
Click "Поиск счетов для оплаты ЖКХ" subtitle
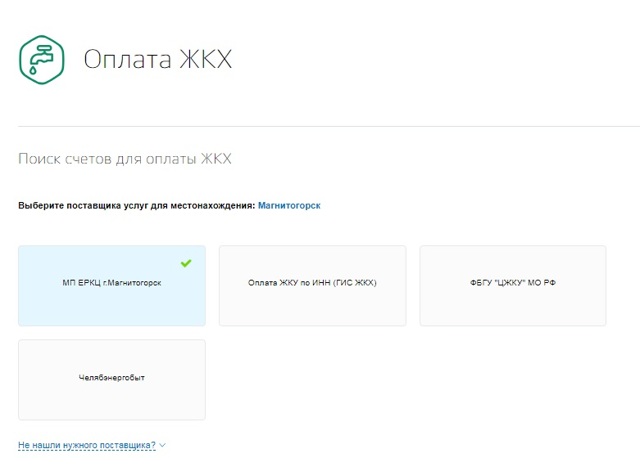(x=124, y=158)
